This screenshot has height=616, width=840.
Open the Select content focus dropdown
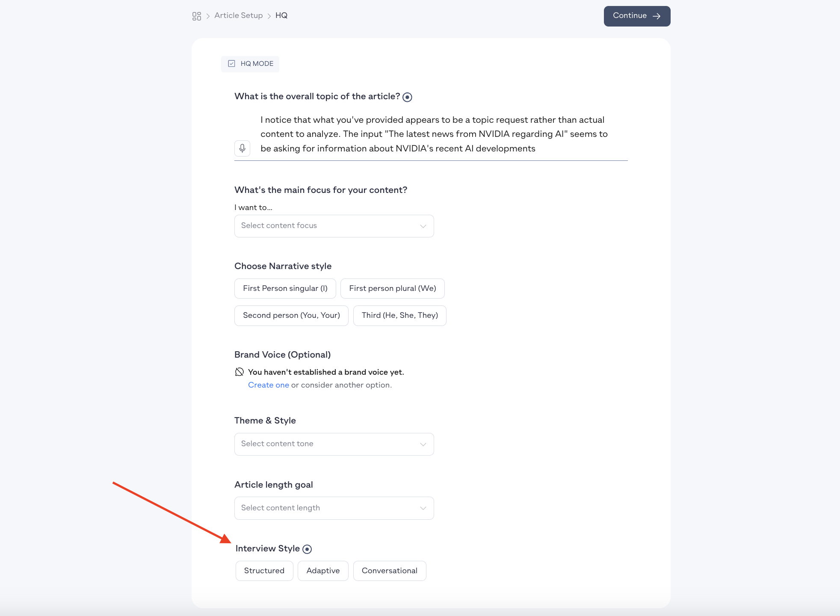click(334, 226)
